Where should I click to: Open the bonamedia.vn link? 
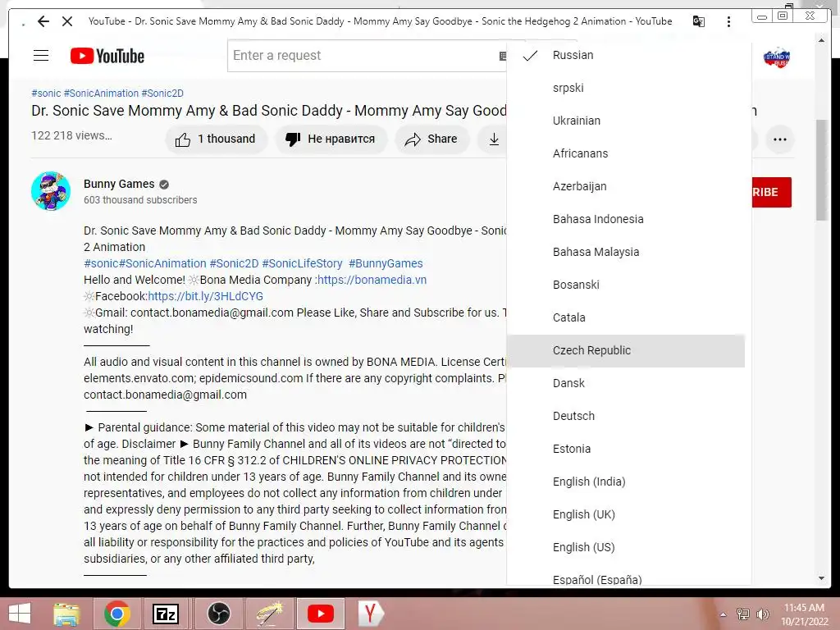(x=372, y=280)
